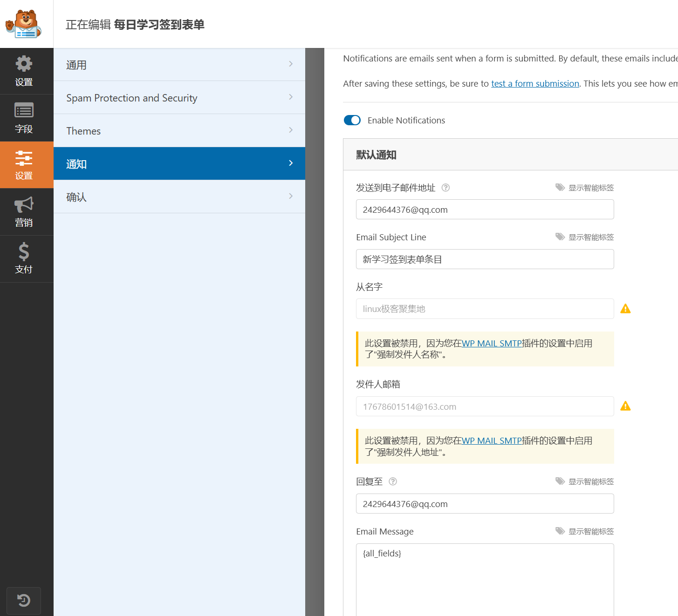Open the Fields panel icon
The height and width of the screenshot is (616, 678).
[x=24, y=118]
